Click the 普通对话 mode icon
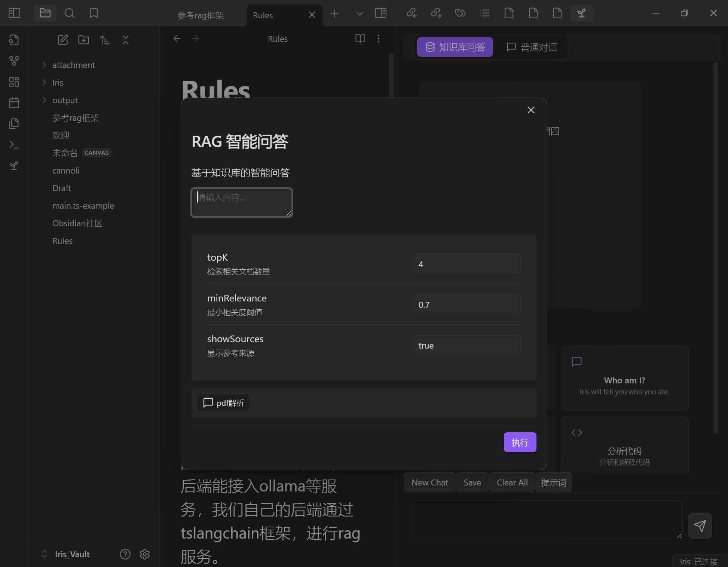 [511, 47]
